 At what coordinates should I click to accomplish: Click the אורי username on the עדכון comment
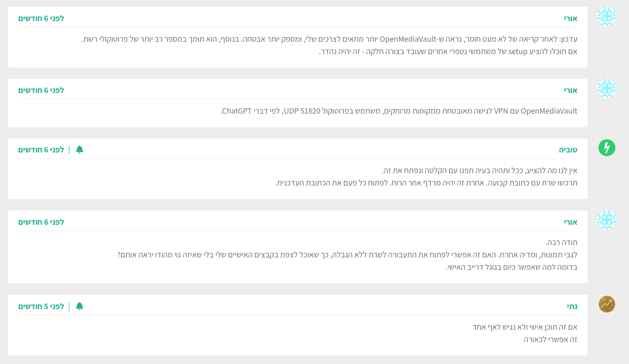tap(570, 19)
